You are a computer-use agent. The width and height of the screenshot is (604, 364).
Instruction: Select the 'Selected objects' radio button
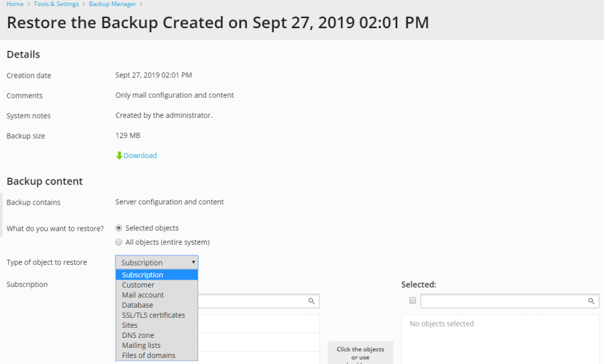tap(119, 228)
